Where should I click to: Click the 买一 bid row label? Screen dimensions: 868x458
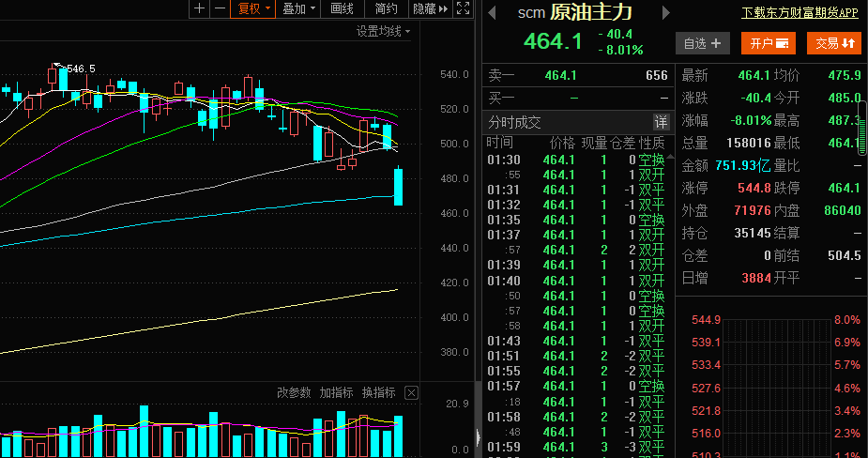click(501, 99)
